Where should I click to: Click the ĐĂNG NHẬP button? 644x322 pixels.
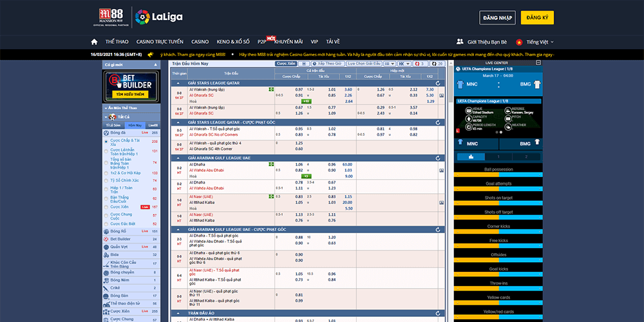[x=497, y=17]
